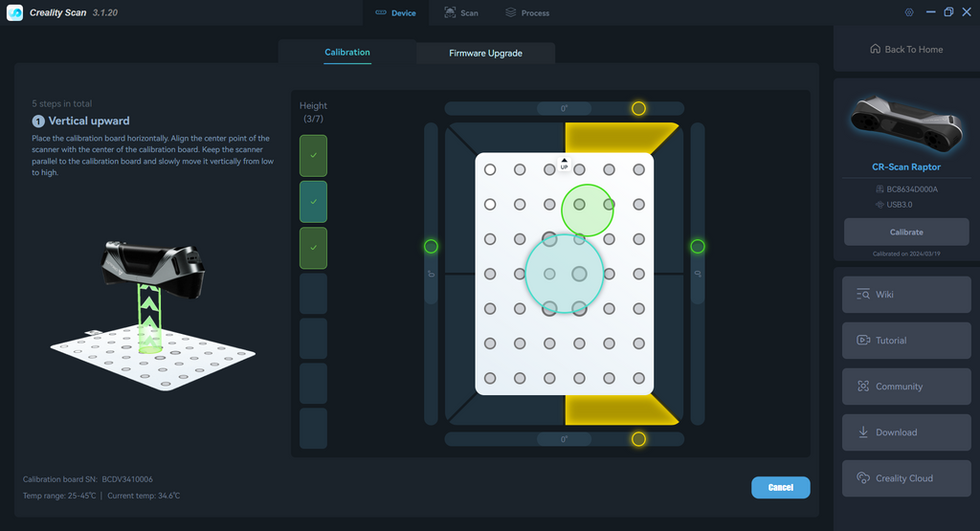Click the first completed height checkbox
980x531 pixels.
coord(313,156)
